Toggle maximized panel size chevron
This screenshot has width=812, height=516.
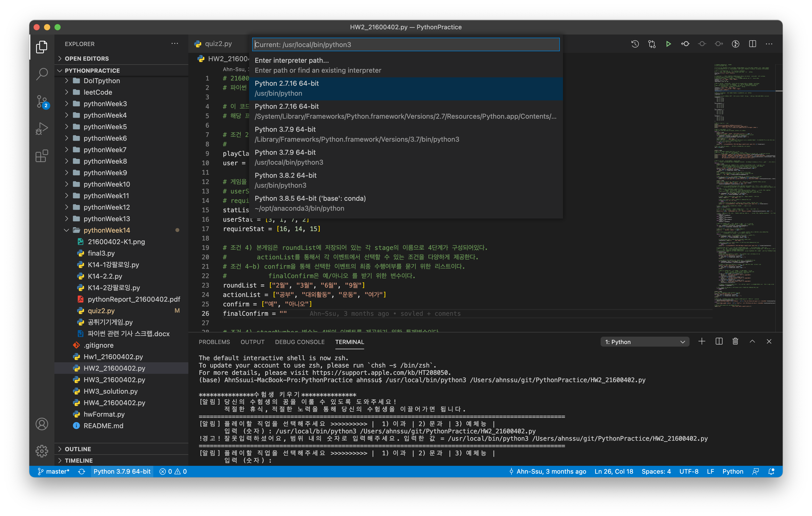point(752,341)
